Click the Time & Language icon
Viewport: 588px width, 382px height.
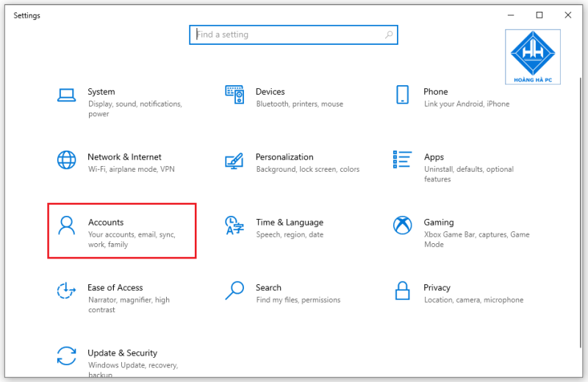pos(234,226)
